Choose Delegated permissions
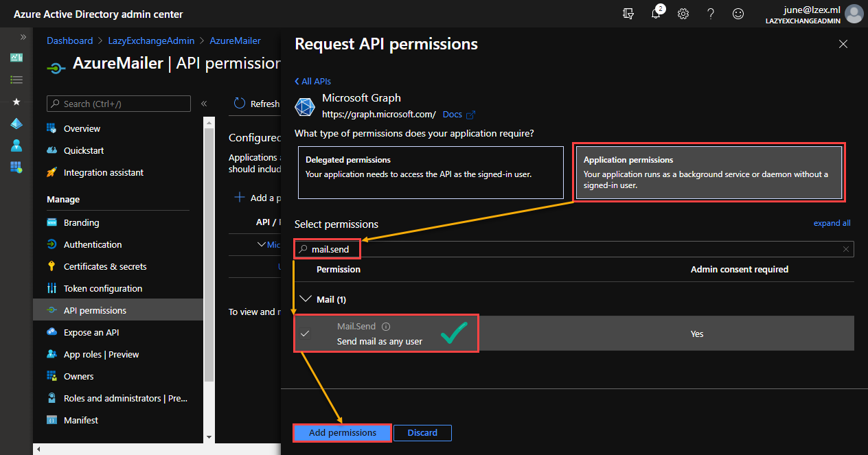Screen dimensions: 868x455 tap(431, 172)
